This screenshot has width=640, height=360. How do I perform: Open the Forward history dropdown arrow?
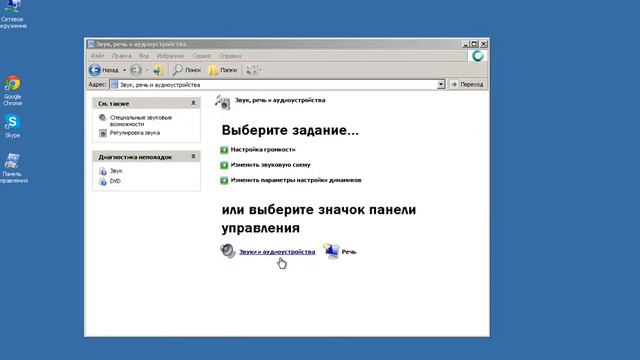point(147,70)
